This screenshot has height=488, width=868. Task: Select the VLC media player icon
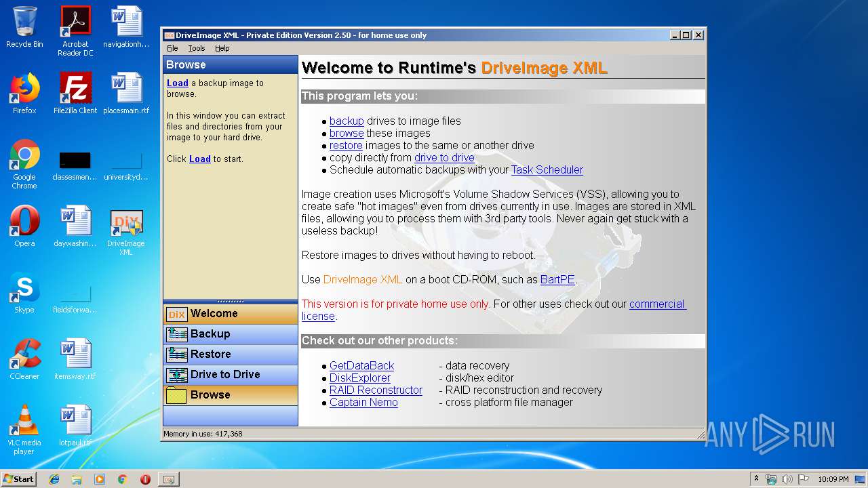coord(24,430)
